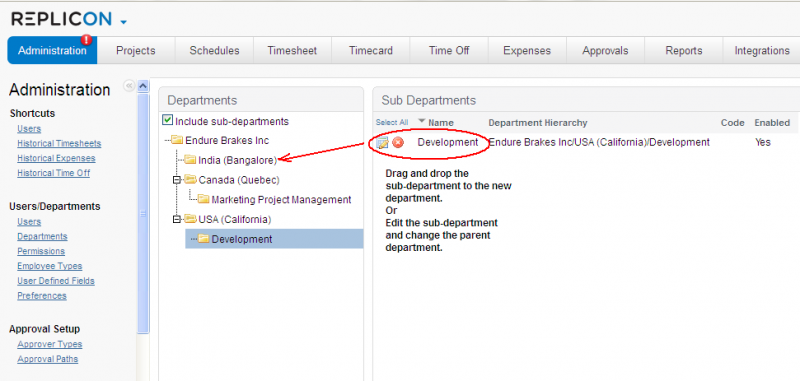Open the Replicon logo dropdown arrow
800x381 pixels.
(123, 22)
